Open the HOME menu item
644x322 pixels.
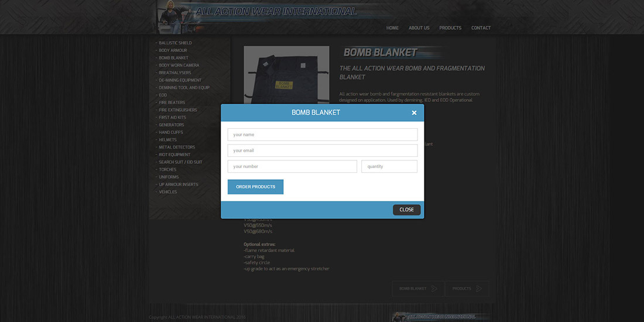click(392, 28)
